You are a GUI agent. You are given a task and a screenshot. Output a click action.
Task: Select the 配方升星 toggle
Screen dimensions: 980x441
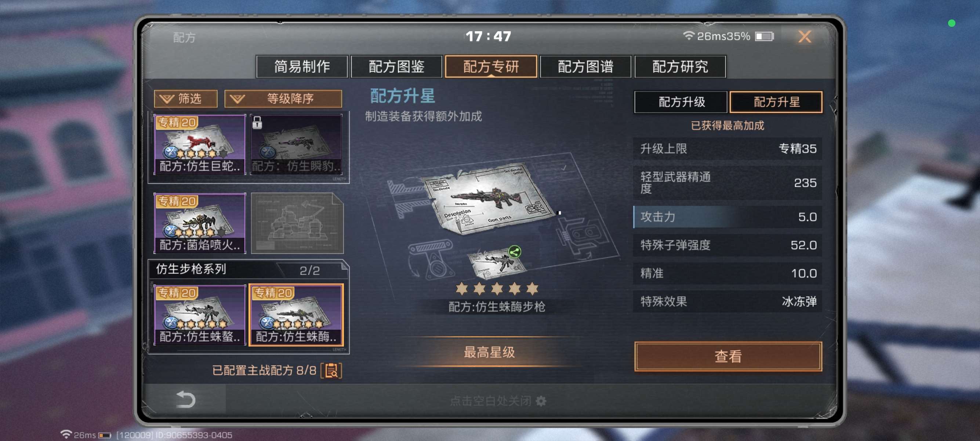click(776, 102)
